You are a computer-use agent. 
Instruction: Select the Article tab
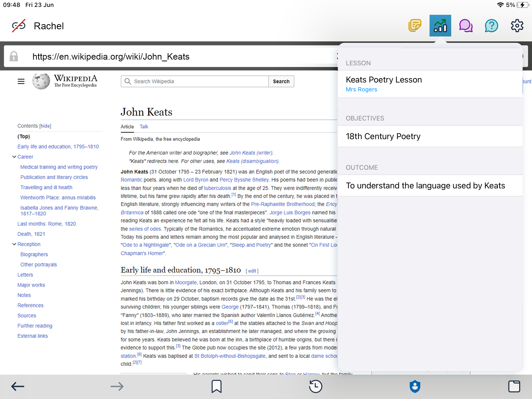pos(127,127)
